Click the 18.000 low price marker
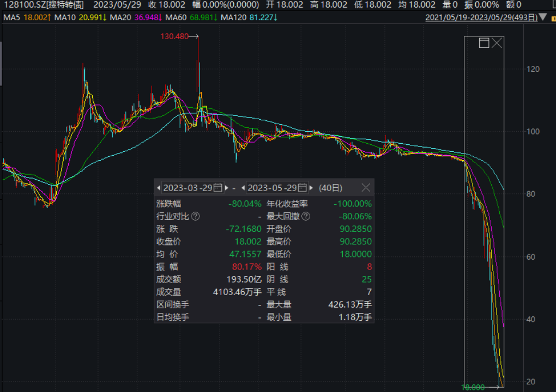The width and height of the screenshot is (556, 392). pos(473,387)
